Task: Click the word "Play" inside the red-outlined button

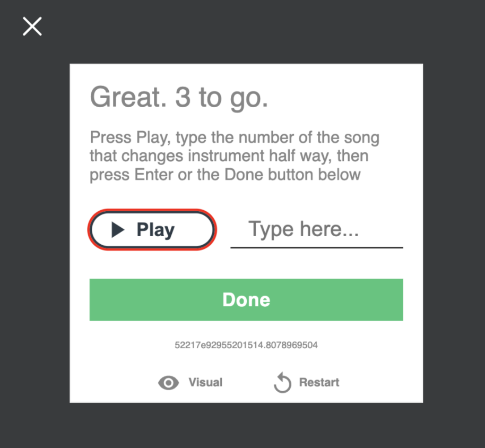Action: 155,230
